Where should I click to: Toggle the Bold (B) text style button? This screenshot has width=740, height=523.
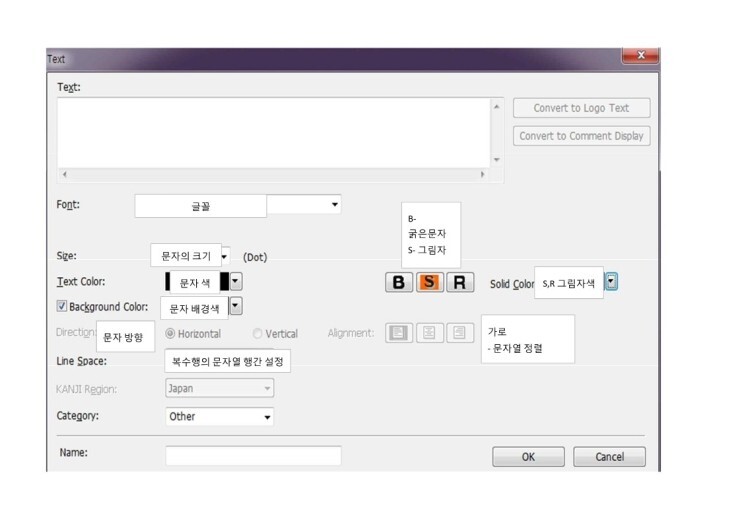pyautogui.click(x=399, y=282)
